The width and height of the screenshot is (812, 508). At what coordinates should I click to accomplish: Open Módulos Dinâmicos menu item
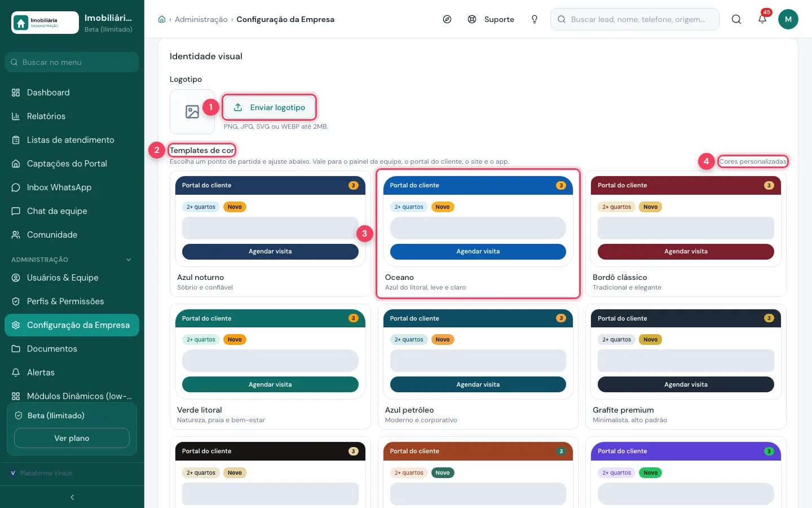tap(72, 396)
